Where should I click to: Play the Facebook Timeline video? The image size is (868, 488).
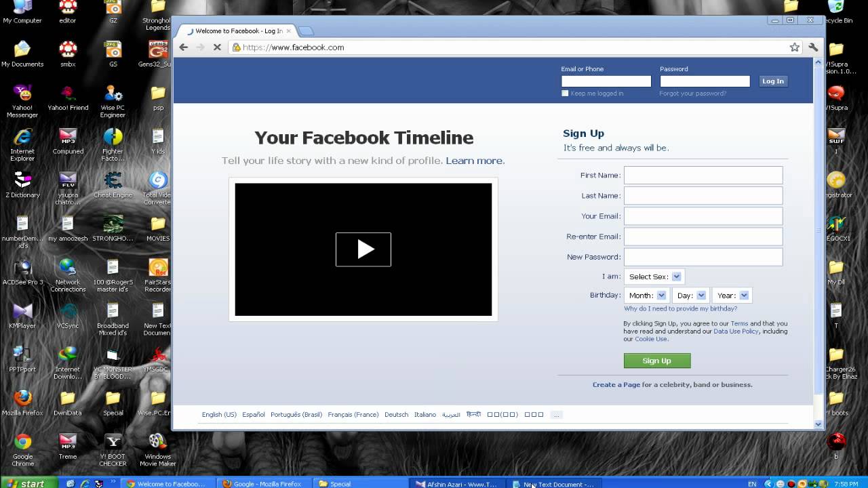pos(363,249)
